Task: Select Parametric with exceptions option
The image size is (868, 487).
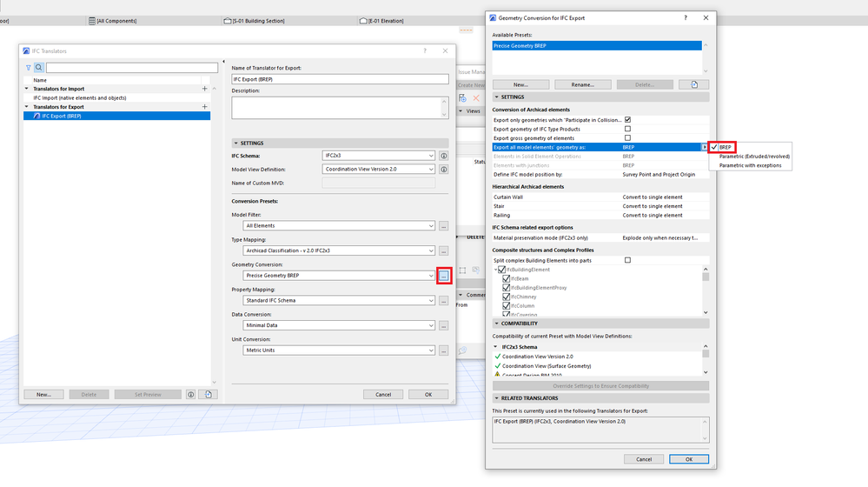Action: coord(750,165)
